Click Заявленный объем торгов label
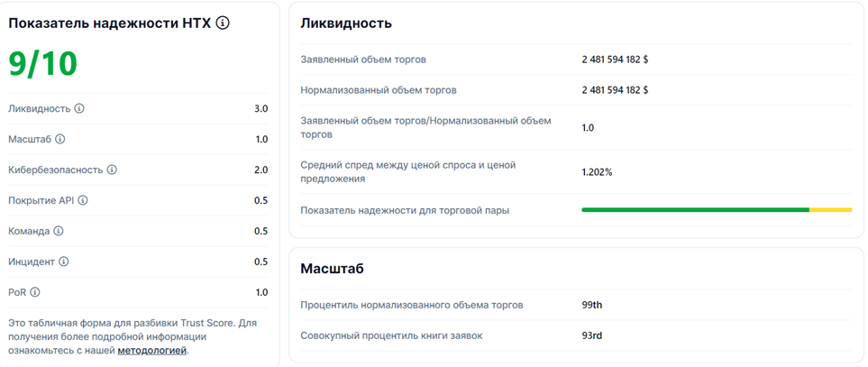Viewport: 868px width, 367px height. click(363, 60)
